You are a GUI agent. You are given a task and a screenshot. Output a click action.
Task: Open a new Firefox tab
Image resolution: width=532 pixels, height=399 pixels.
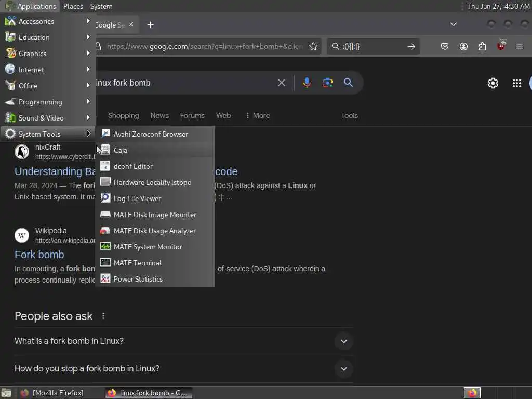[x=150, y=25]
